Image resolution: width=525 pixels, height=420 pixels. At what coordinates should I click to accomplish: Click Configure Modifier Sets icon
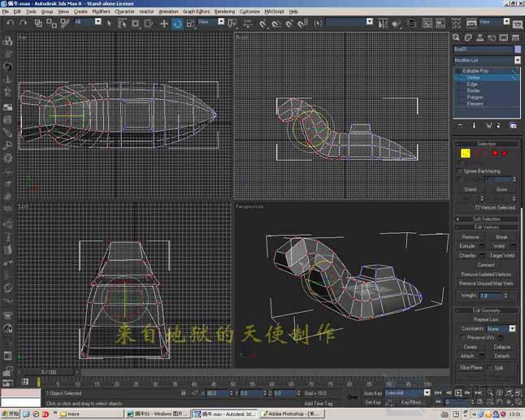[x=514, y=125]
